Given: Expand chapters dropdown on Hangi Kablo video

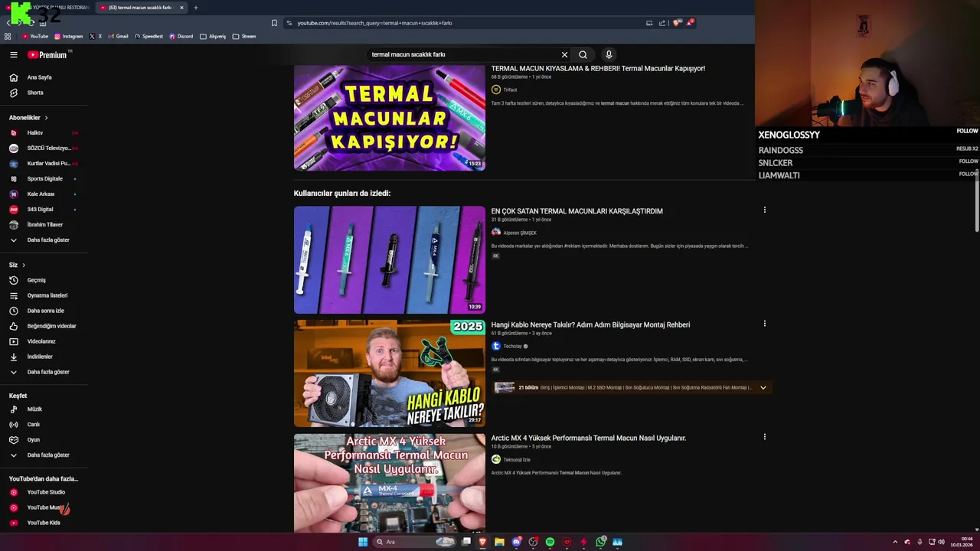Looking at the screenshot, I should [x=763, y=387].
